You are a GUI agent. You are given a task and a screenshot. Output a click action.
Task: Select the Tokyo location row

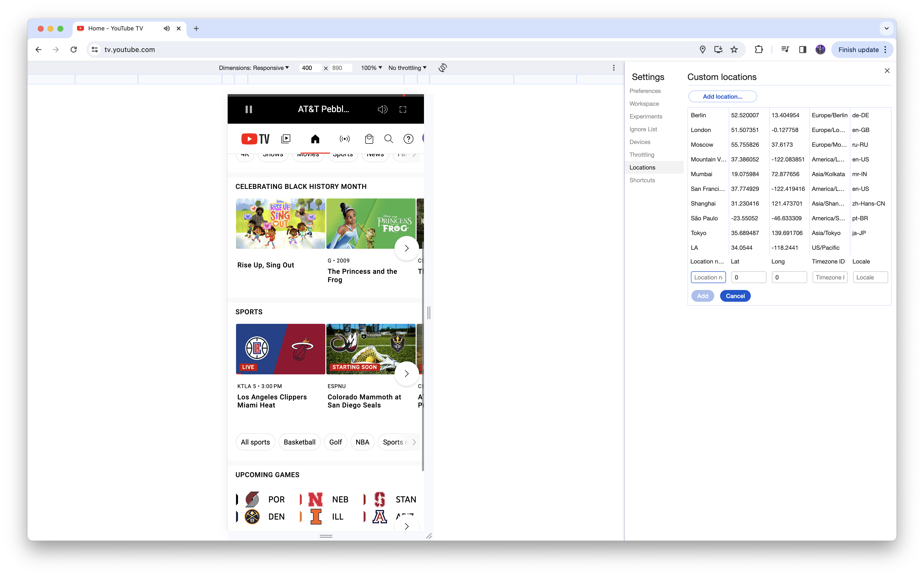click(789, 233)
